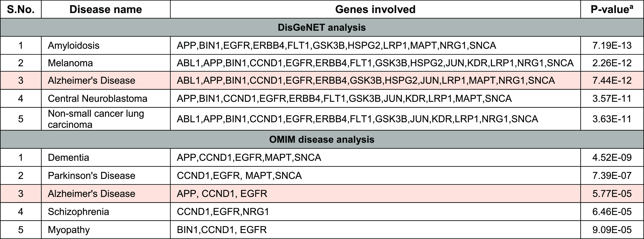Click Non-small cancer lung carcinoma cell

(96, 119)
